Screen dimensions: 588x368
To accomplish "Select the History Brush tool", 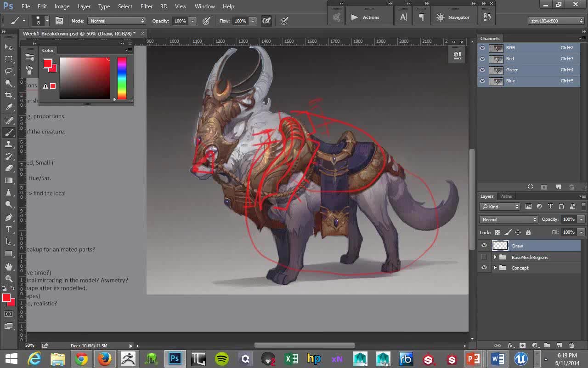I will [9, 156].
